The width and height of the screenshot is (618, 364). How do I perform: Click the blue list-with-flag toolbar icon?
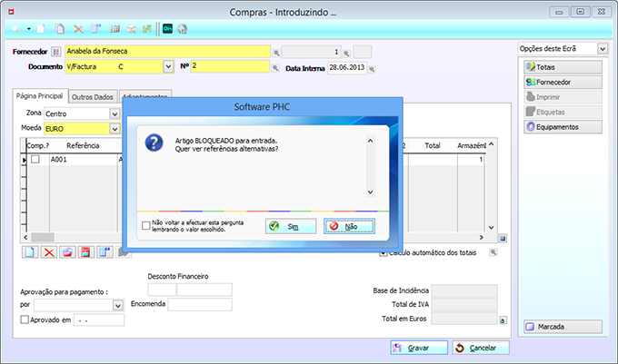coord(96,29)
